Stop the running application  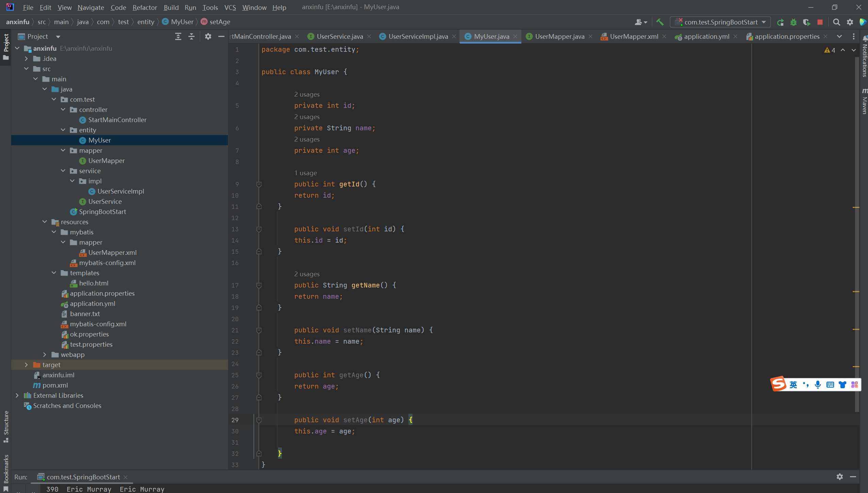pos(820,22)
